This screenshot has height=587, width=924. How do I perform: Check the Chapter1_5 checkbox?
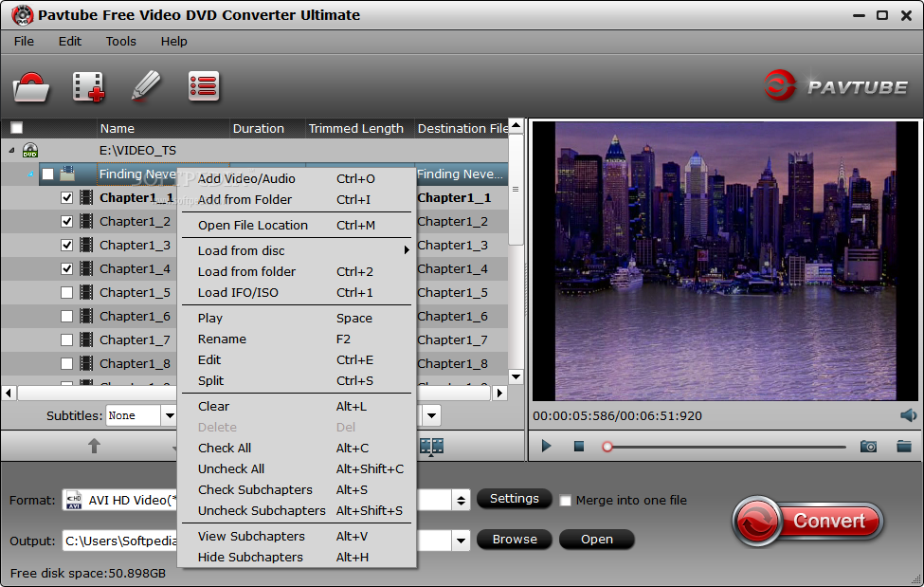coord(66,293)
